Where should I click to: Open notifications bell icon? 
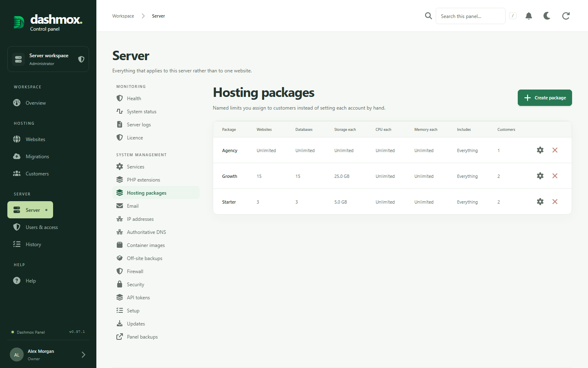coord(529,16)
